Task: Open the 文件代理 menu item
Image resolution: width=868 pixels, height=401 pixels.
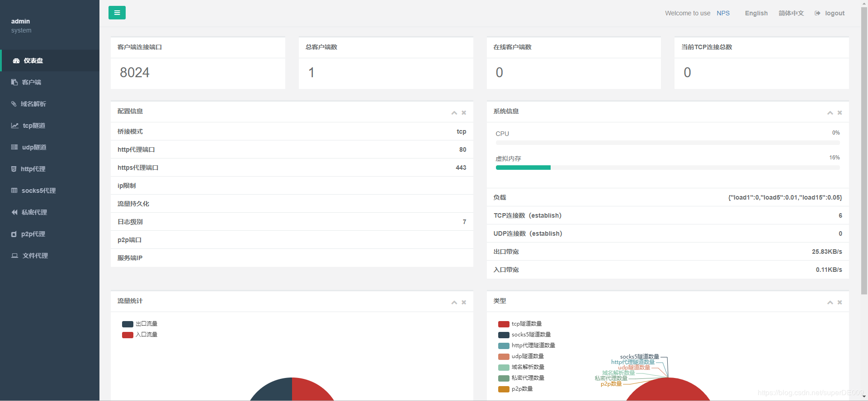Action: point(35,256)
